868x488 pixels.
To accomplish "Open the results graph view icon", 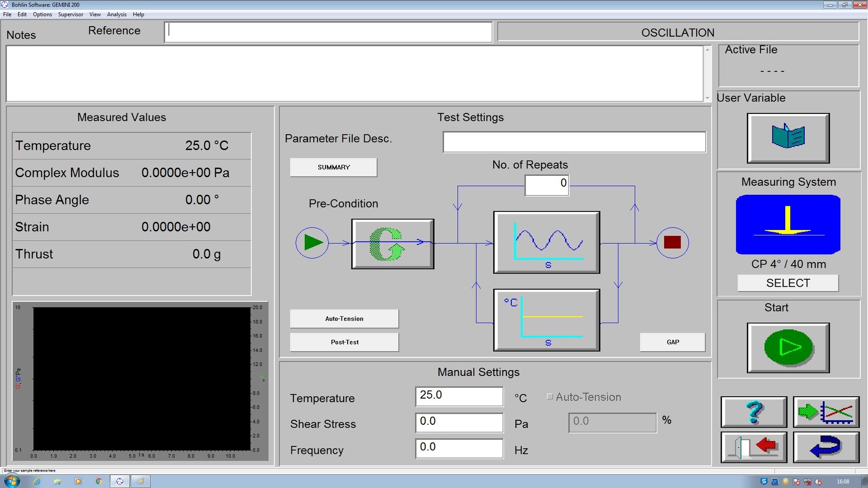I will [826, 412].
